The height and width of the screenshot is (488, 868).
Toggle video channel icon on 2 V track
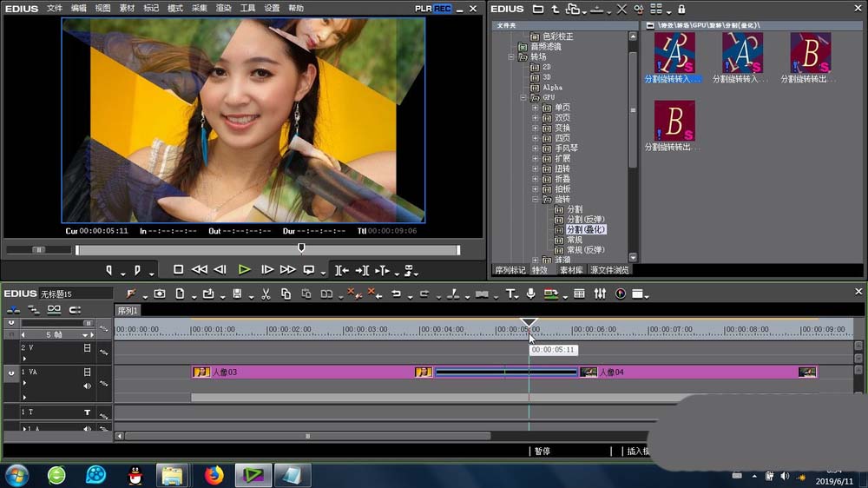coord(87,348)
